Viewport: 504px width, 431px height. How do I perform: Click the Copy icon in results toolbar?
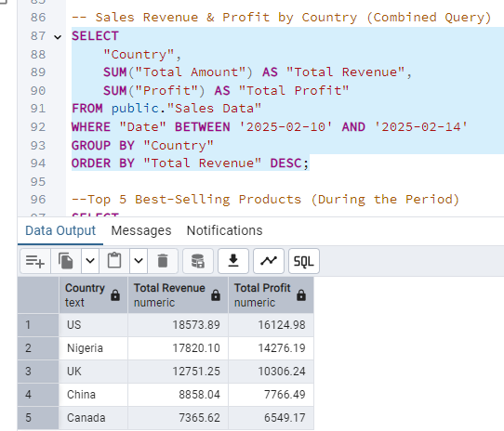pos(66,261)
